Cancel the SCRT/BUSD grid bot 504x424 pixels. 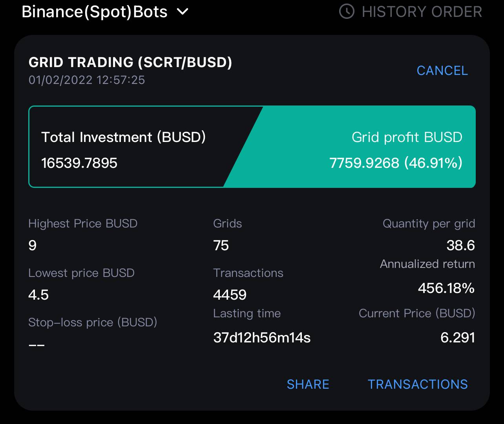pyautogui.click(x=442, y=71)
